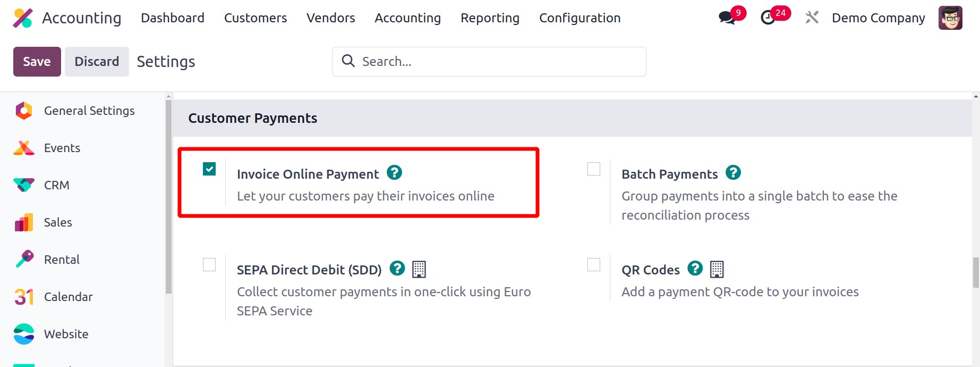Open the activities clock icon
Screen dimensions: 980x367
(x=768, y=18)
